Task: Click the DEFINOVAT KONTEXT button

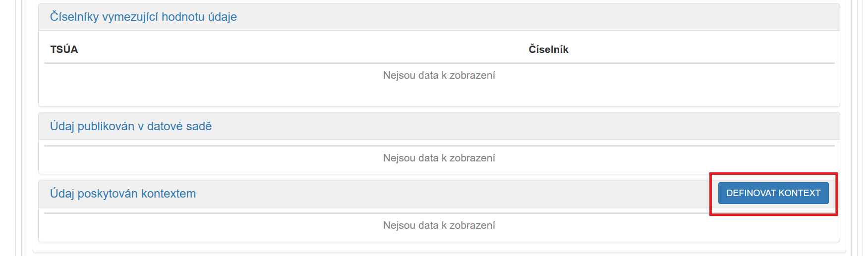Action: pos(773,193)
